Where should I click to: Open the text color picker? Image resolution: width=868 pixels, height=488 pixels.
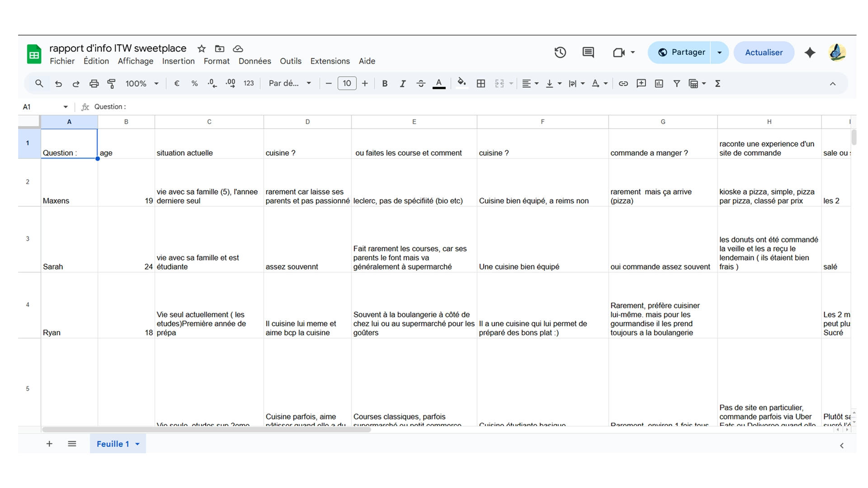click(x=439, y=84)
